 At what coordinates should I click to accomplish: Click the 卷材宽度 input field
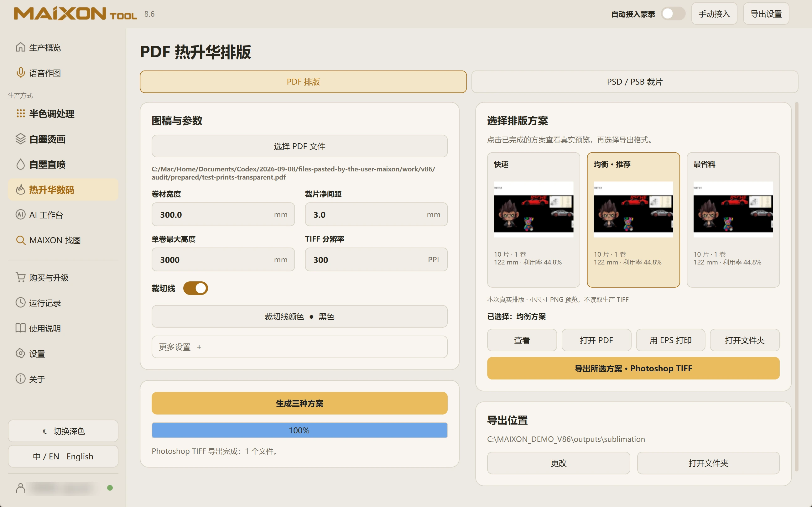coord(223,215)
